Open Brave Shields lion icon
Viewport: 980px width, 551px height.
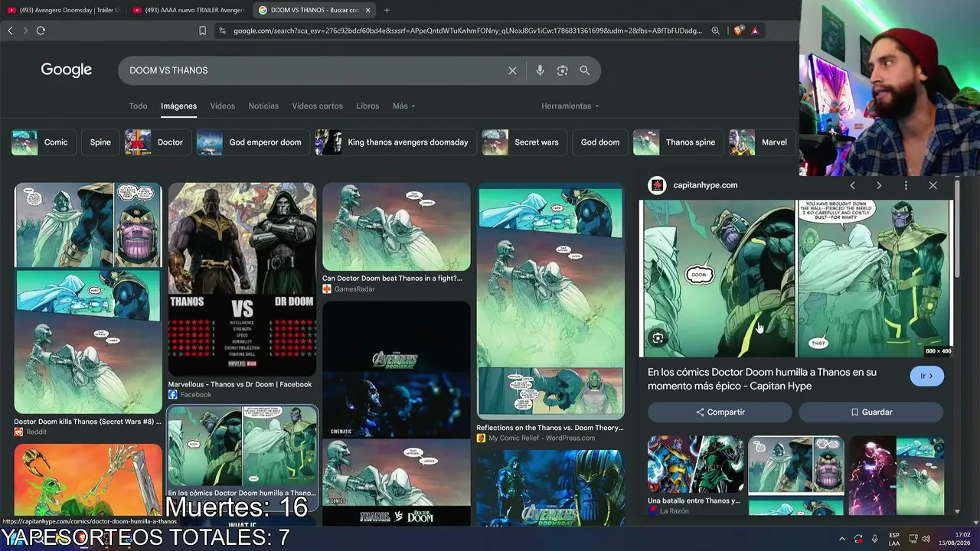(x=738, y=31)
